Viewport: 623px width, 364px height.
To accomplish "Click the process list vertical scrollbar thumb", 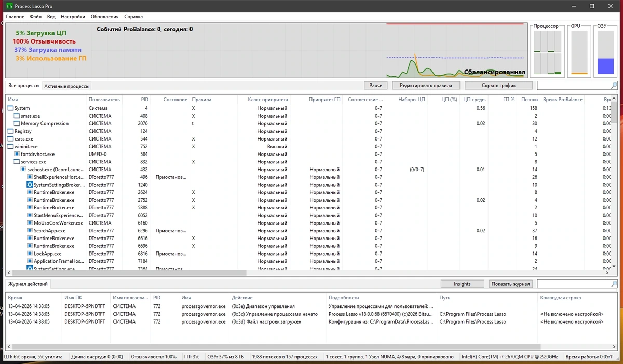I will 614,113.
